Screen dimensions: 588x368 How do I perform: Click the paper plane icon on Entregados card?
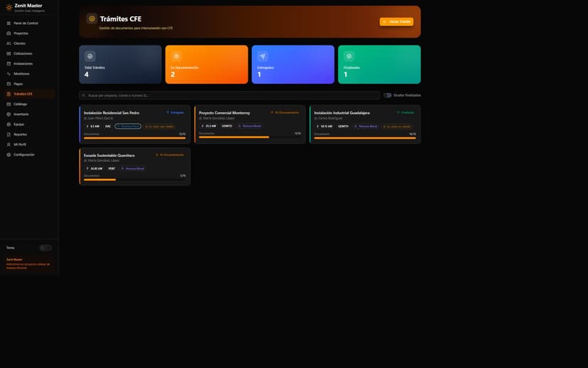tap(263, 56)
